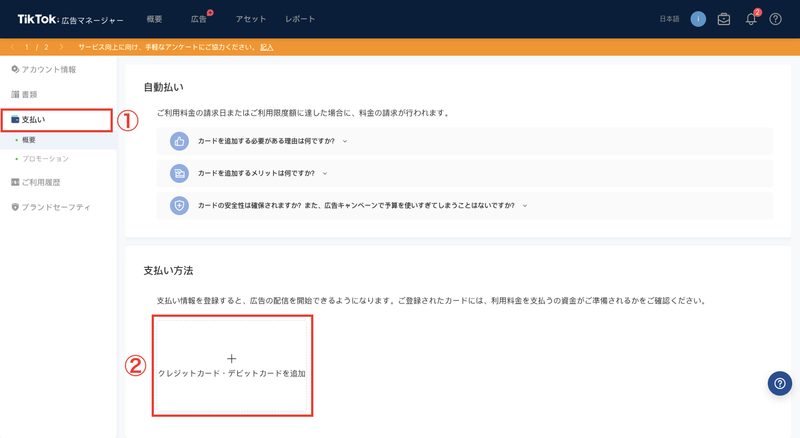Expand カードを追加する必要がある理由は何ですか? question
This screenshot has height=438, width=800.
point(465,141)
